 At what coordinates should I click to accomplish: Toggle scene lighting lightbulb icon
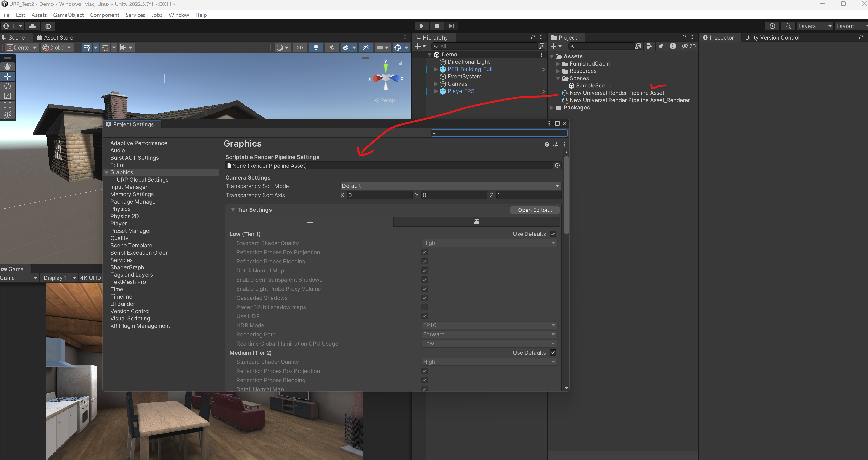[x=316, y=48]
